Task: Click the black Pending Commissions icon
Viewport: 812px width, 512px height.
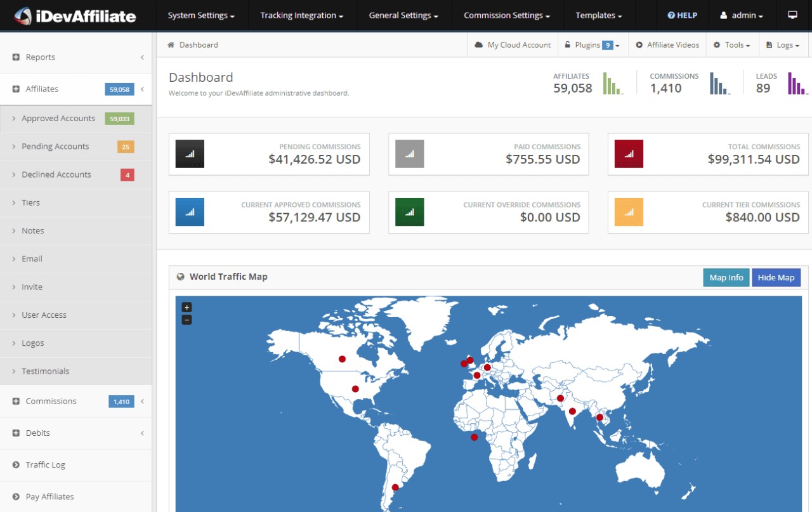Action: [x=190, y=154]
